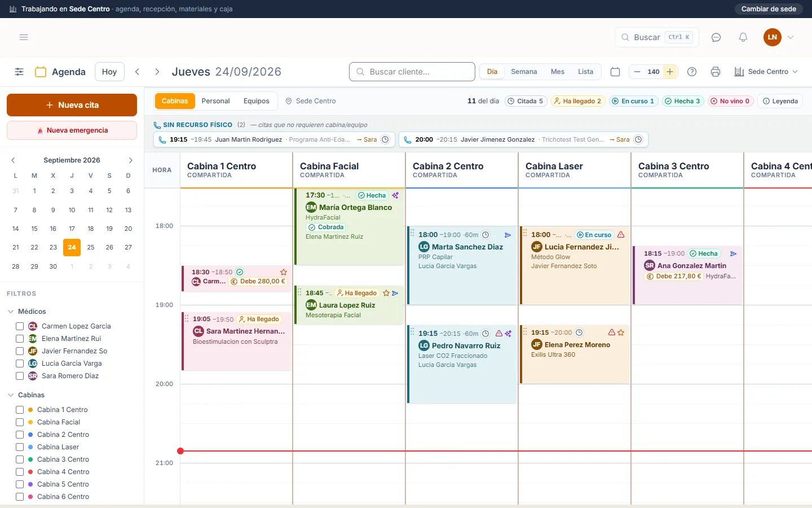Click the Cambiar de sede button
This screenshot has height=508, width=812.
(769, 9)
